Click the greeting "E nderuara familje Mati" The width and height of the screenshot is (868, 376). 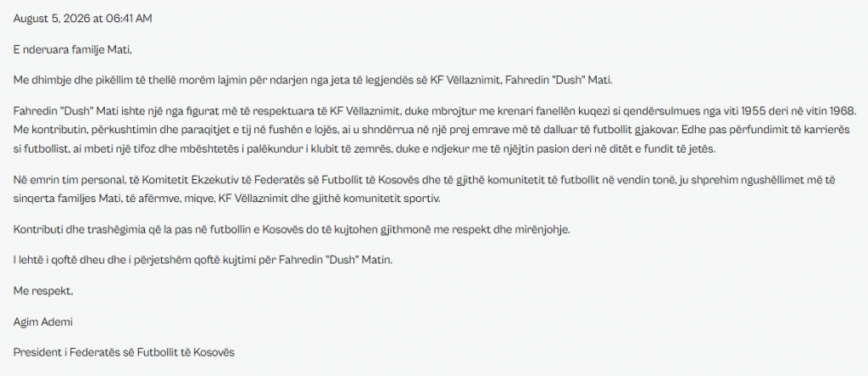click(x=73, y=50)
